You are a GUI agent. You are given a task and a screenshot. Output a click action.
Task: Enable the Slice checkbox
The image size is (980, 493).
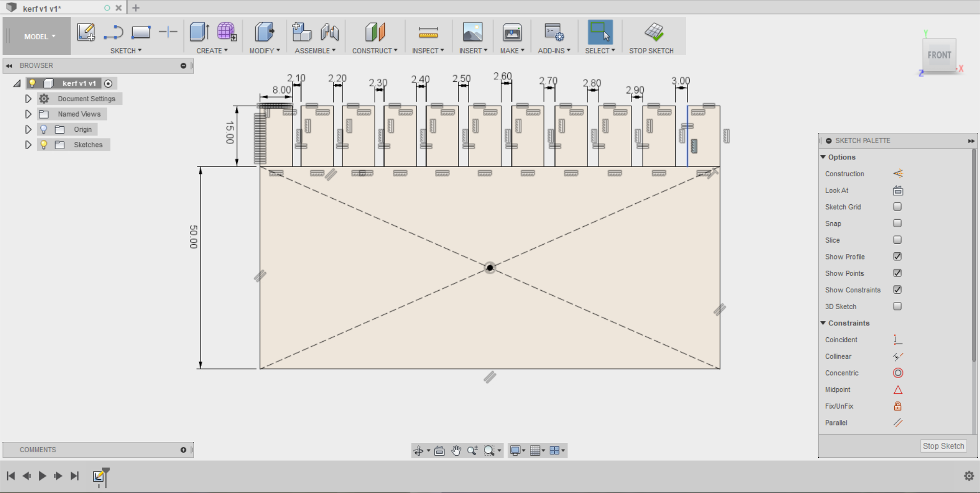(897, 240)
